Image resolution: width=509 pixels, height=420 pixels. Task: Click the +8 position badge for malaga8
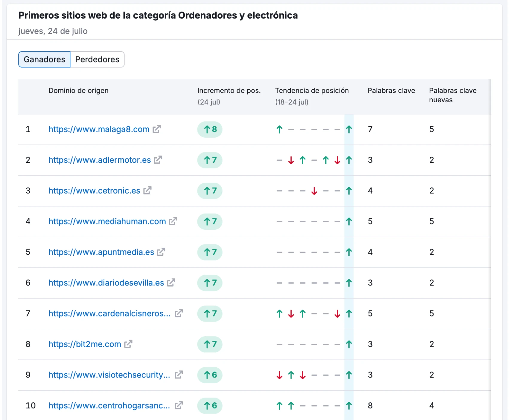(210, 129)
